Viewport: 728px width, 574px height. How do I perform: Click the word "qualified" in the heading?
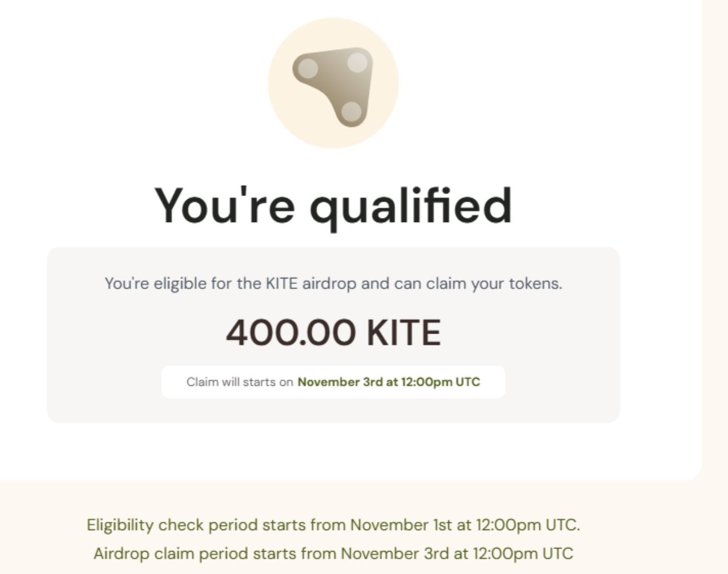411,206
